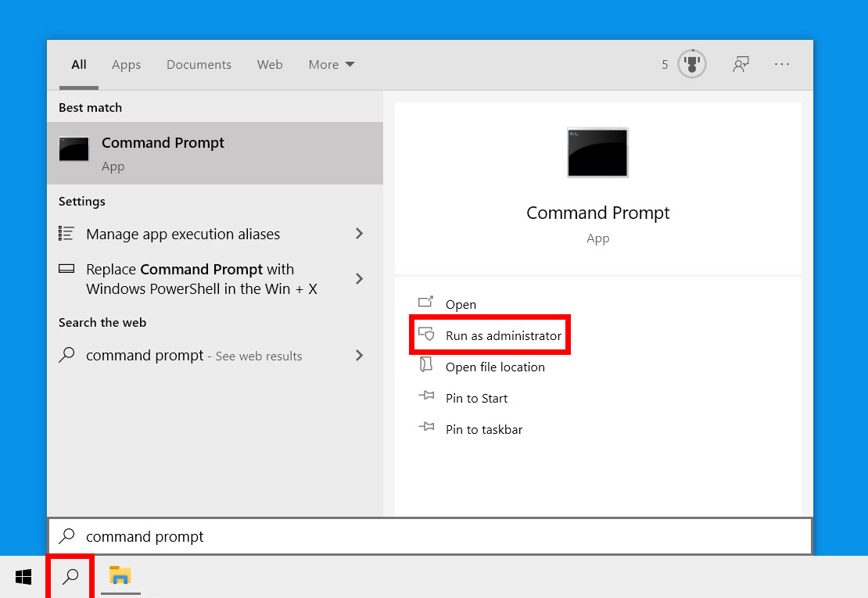Click the large Command Prompt preview icon
The image size is (868, 598).
coord(598,152)
